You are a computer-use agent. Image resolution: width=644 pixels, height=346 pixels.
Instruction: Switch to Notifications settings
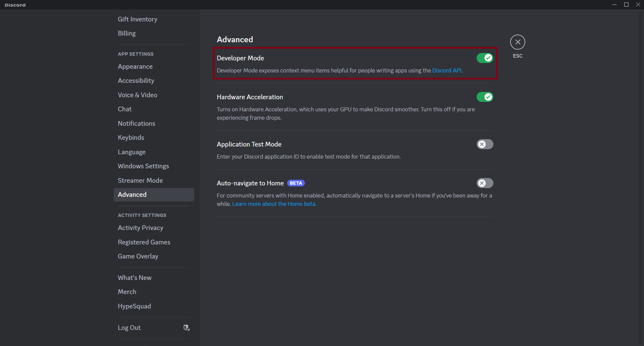(x=136, y=123)
